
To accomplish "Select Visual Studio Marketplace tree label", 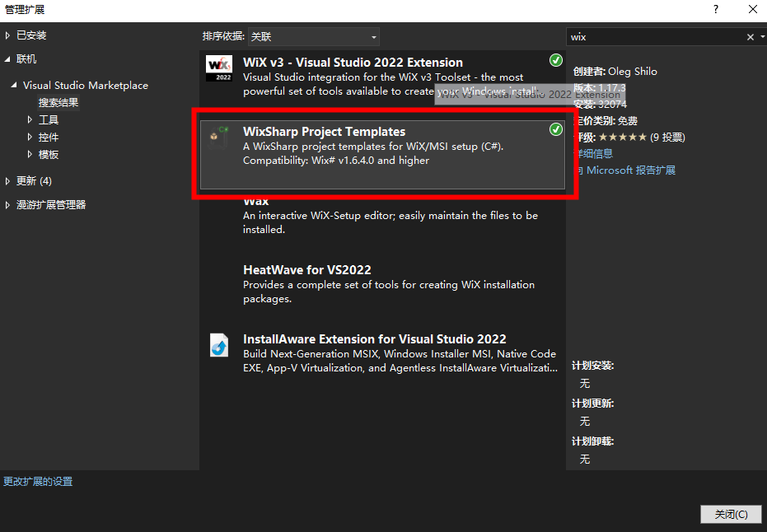I will pyautogui.click(x=86, y=85).
